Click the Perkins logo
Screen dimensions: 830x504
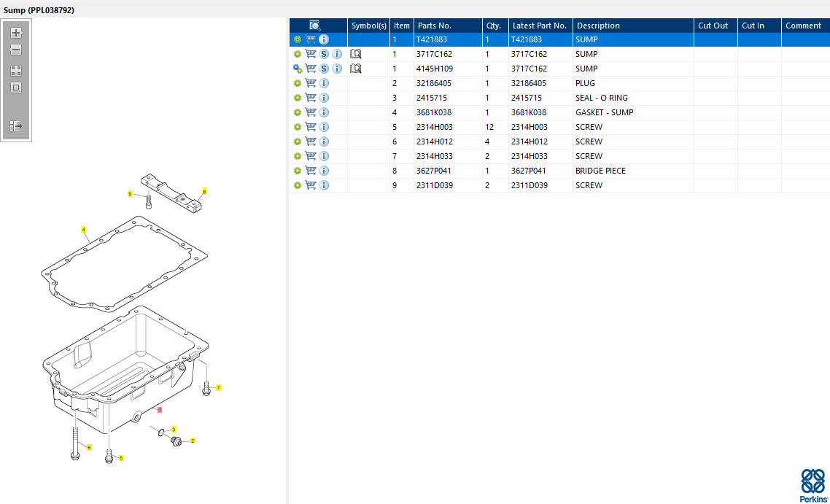click(x=812, y=486)
